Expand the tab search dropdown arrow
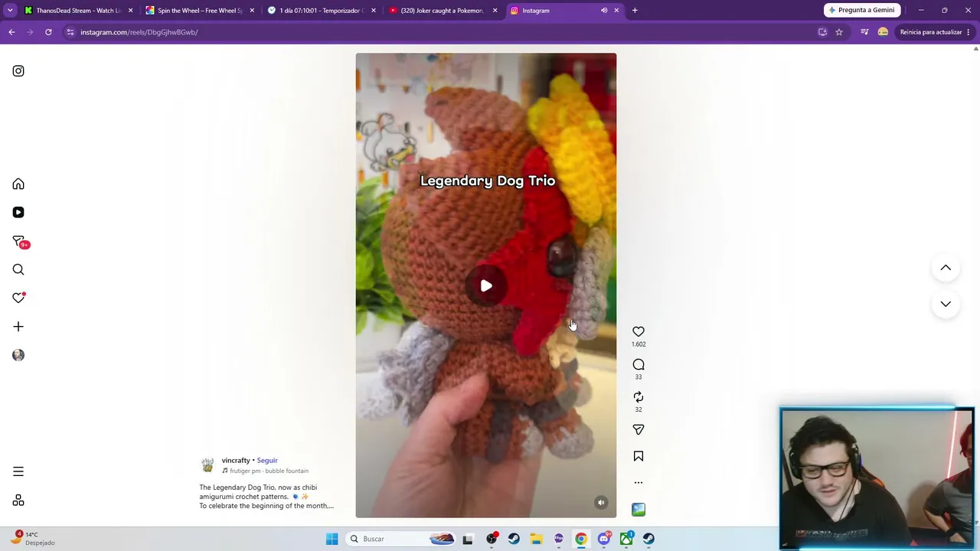 10,11
